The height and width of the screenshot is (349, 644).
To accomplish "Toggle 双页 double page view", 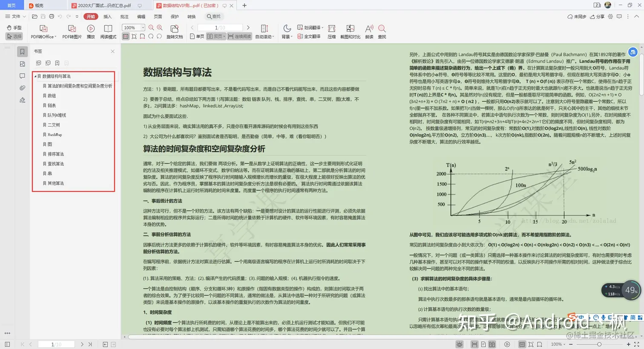I will (215, 37).
